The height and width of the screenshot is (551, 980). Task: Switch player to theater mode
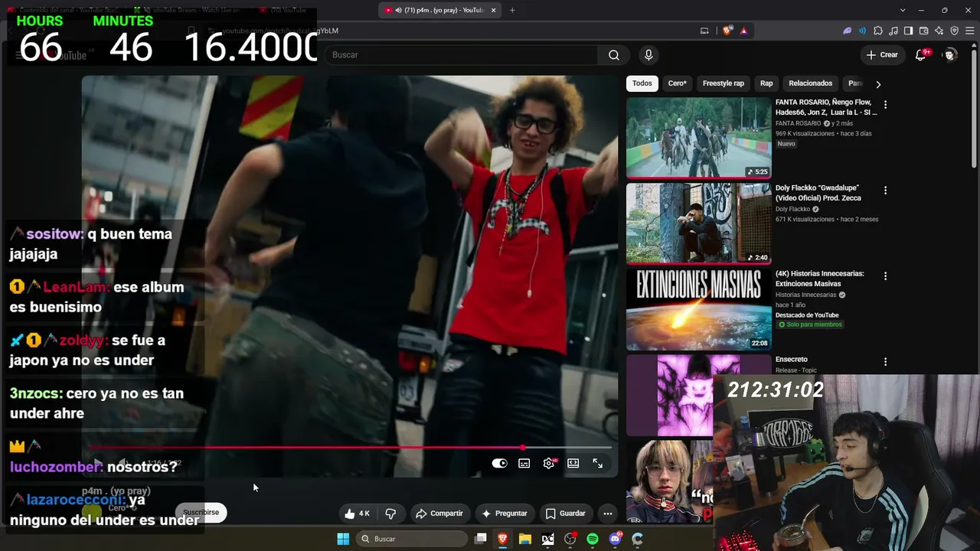coord(573,463)
